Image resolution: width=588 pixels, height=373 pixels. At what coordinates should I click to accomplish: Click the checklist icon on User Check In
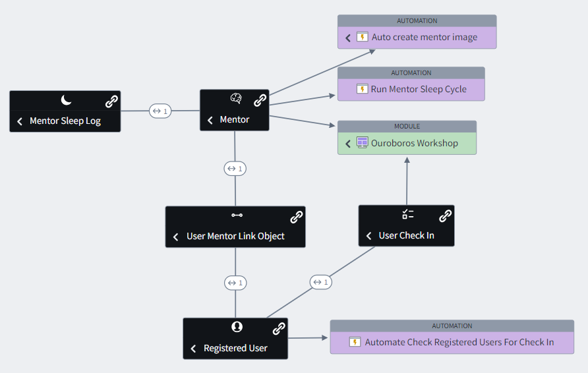coord(407,214)
